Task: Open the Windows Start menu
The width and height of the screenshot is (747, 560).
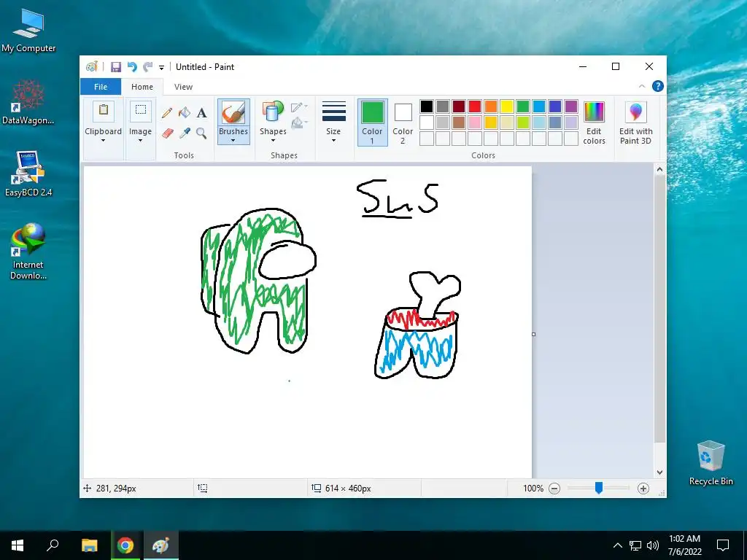Action: click(18, 545)
